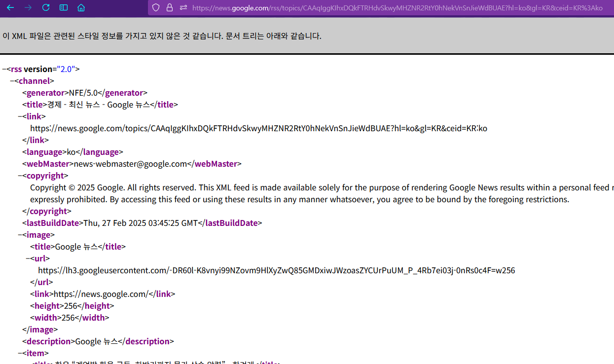The height and width of the screenshot is (364, 614).
Task: Click the 'expressly prohibited' copyright line
Action: pyautogui.click(x=299, y=199)
